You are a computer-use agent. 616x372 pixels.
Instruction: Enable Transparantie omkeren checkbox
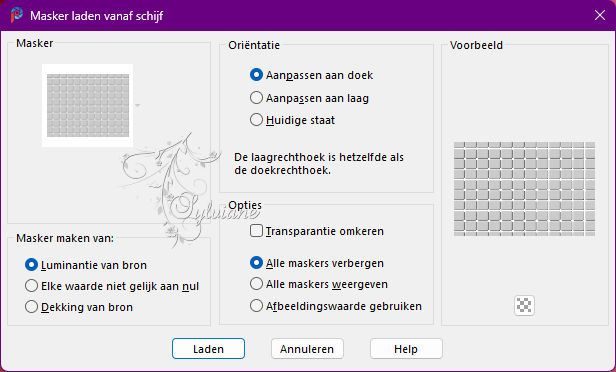pyautogui.click(x=317, y=231)
